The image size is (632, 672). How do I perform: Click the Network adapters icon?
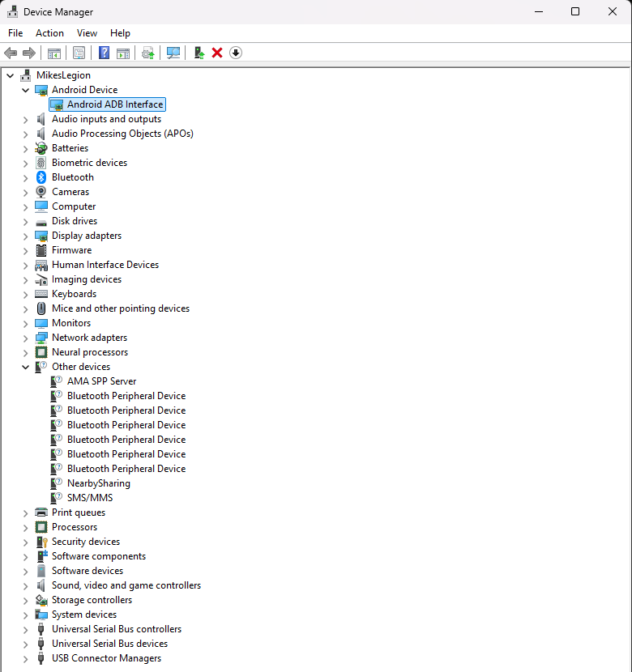click(41, 338)
